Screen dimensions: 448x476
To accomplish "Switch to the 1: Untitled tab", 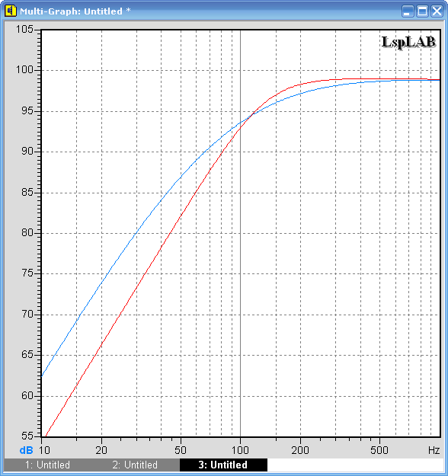I will [47, 465].
